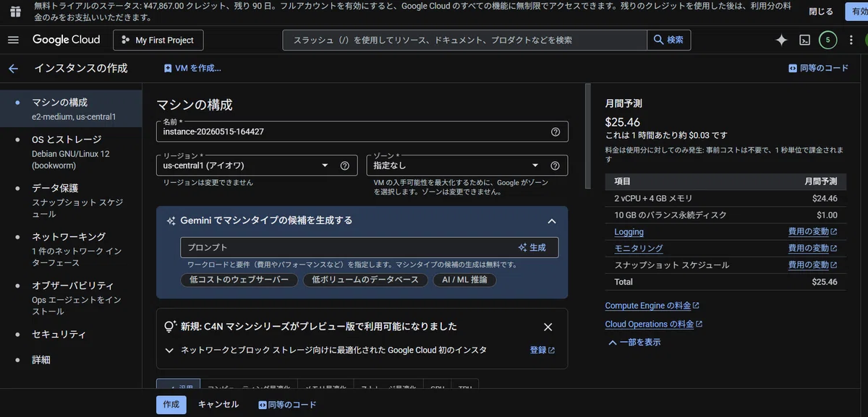Click 同等のコード at top right
This screenshot has width=868, height=417.
pyautogui.click(x=819, y=69)
